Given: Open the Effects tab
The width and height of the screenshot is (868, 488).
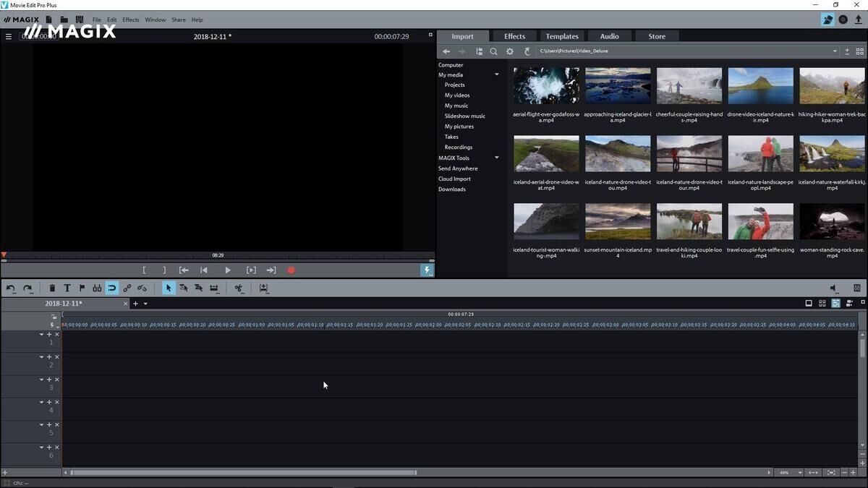Looking at the screenshot, I should pyautogui.click(x=514, y=36).
